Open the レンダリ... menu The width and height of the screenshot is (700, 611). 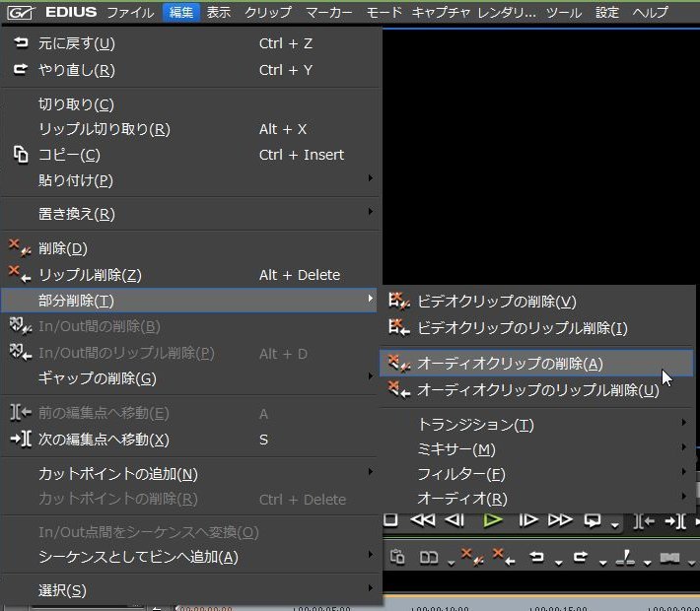507,12
